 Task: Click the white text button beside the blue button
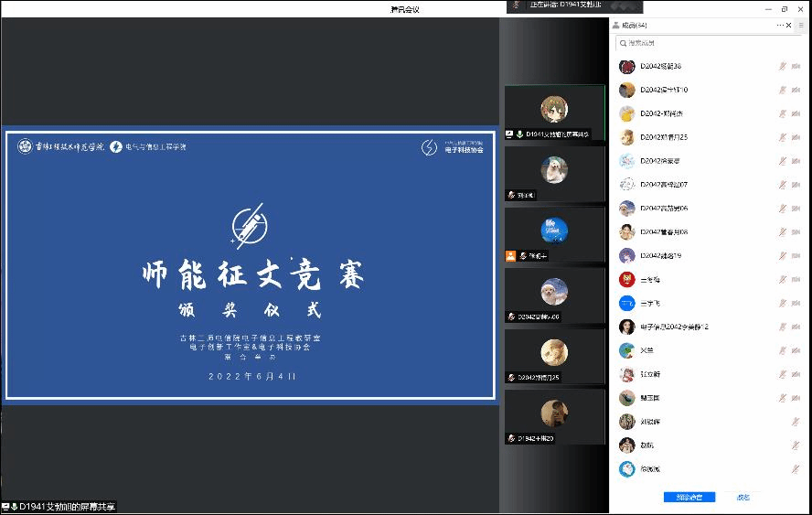pos(743,497)
